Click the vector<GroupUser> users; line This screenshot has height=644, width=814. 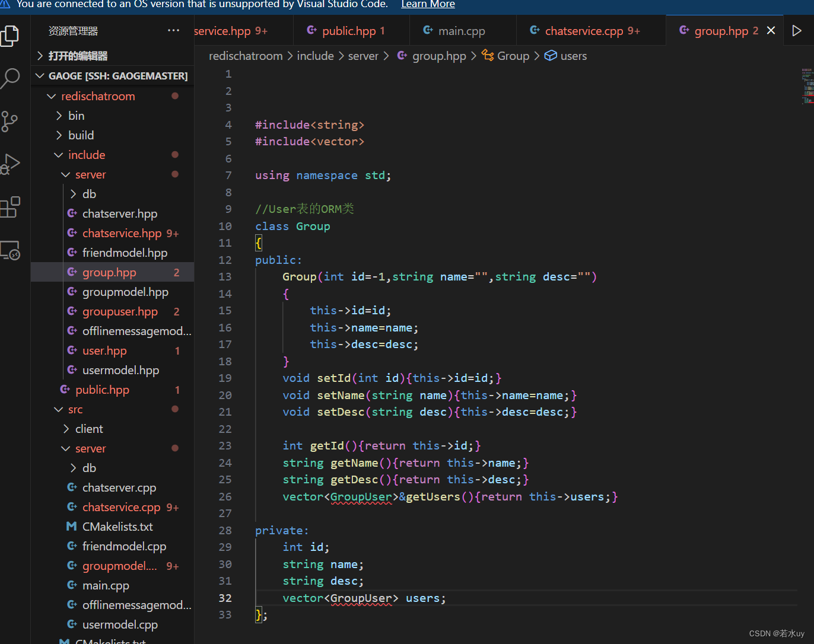click(x=364, y=598)
